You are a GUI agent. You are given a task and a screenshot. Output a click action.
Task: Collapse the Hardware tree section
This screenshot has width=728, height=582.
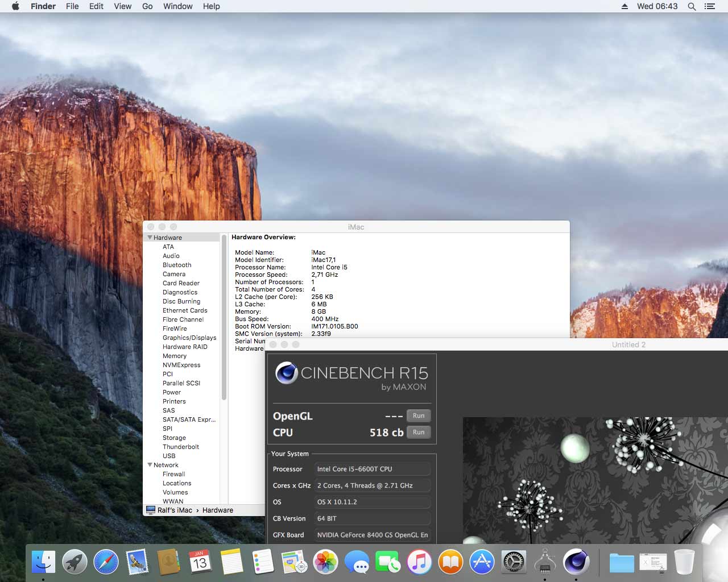tap(150, 238)
